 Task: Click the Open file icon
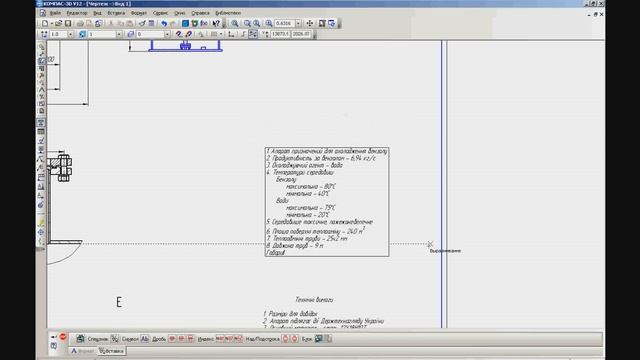(x=58, y=24)
